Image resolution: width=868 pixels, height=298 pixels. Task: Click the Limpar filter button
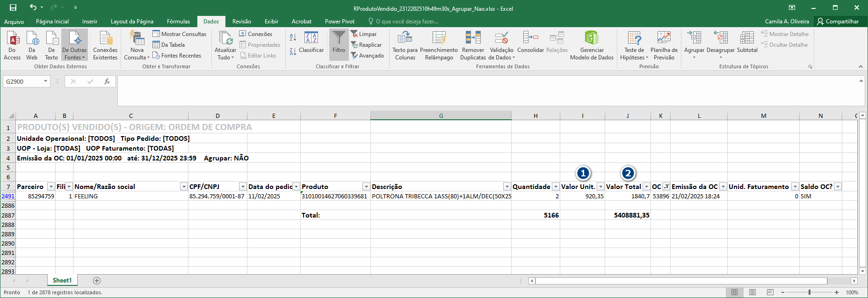coord(364,34)
